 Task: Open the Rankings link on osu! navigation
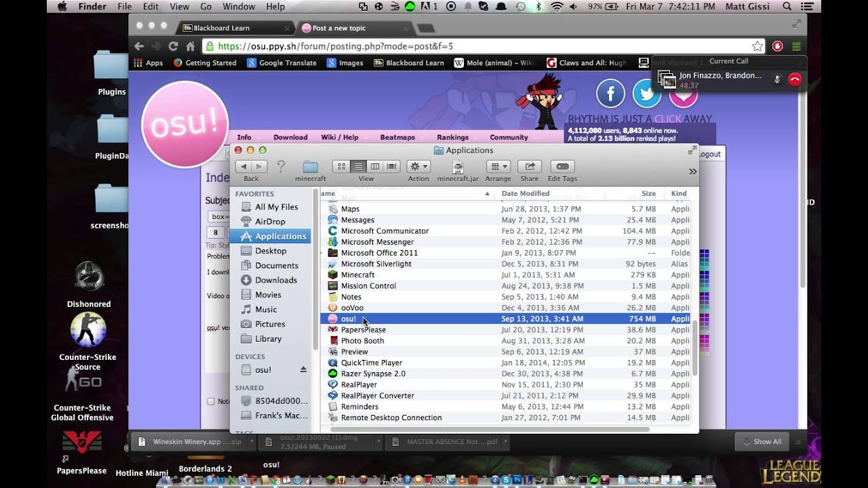452,137
